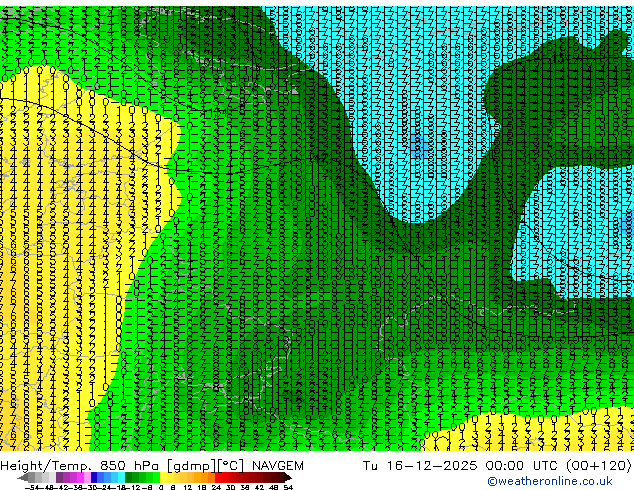Click the weatheronline.co.uk copyright link

click(550, 481)
